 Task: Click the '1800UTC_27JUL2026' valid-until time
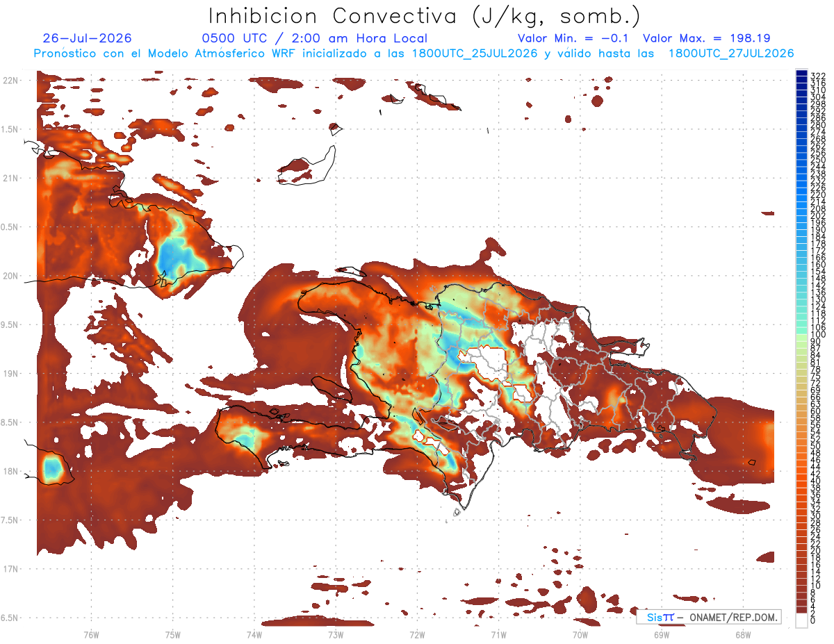pos(730,53)
